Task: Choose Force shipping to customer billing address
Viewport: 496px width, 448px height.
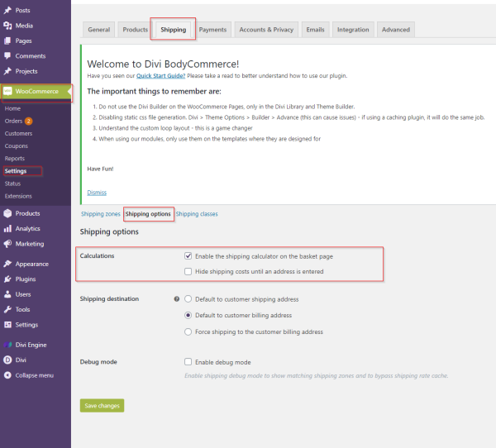Action: [x=189, y=331]
